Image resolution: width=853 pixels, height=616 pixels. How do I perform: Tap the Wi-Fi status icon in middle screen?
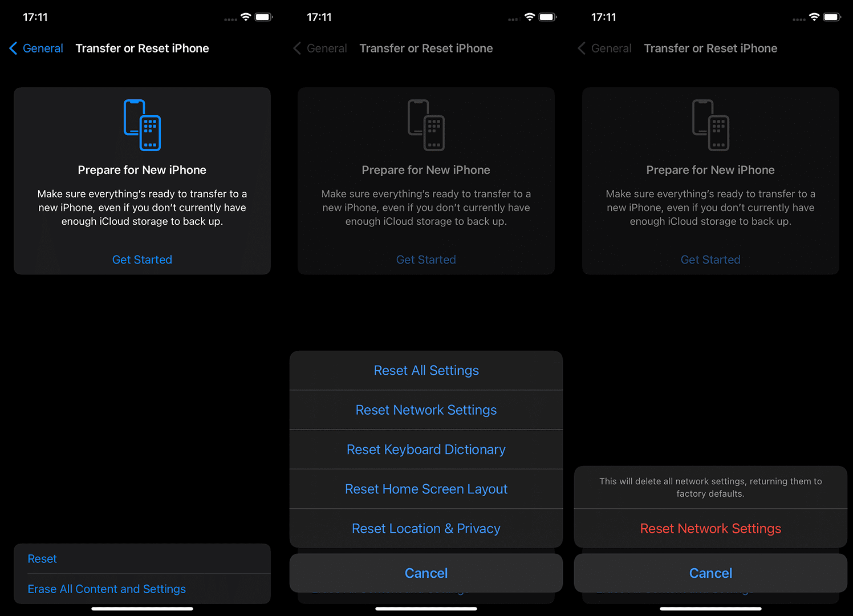[530, 17]
